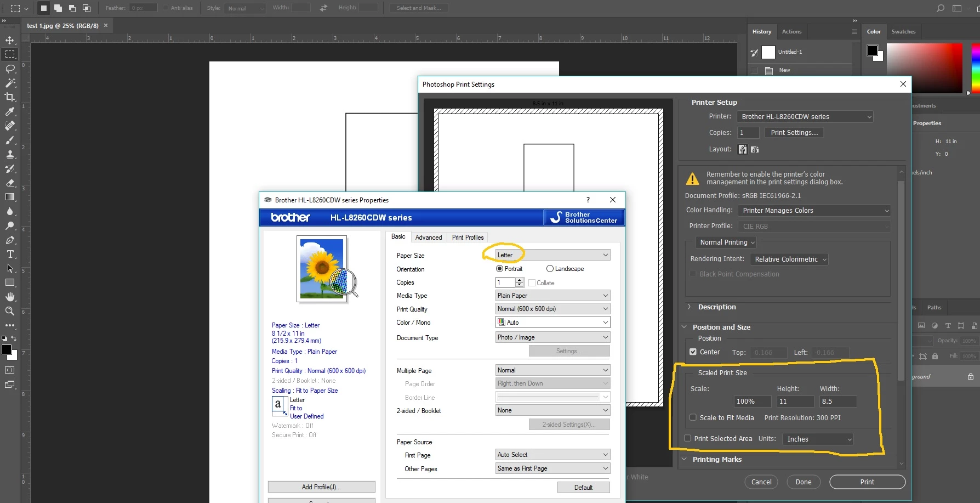Select the Rectangular Marquee tool
Viewport: 980px width, 503px height.
coord(10,54)
